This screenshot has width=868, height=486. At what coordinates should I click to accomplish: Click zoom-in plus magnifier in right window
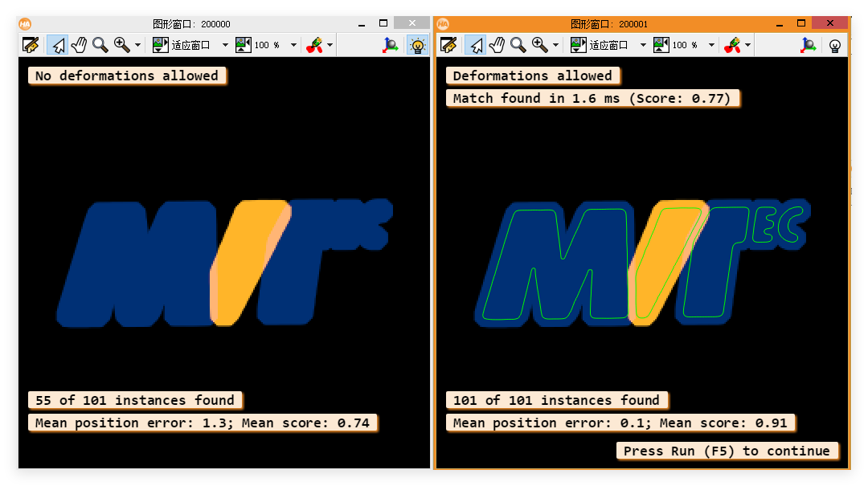[540, 45]
